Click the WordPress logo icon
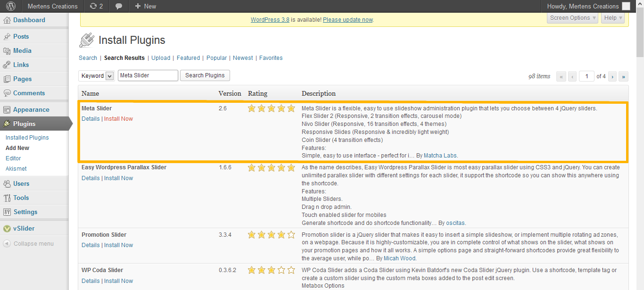This screenshot has width=644, height=290. (10, 6)
